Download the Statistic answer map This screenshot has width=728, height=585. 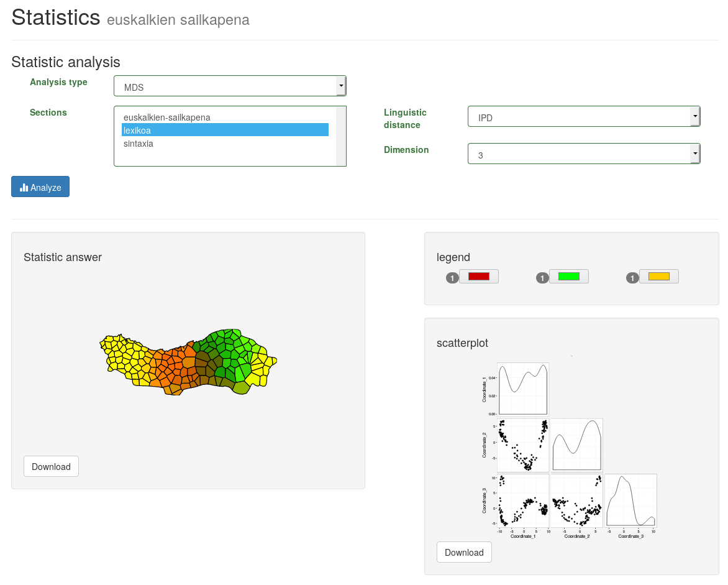(51, 466)
